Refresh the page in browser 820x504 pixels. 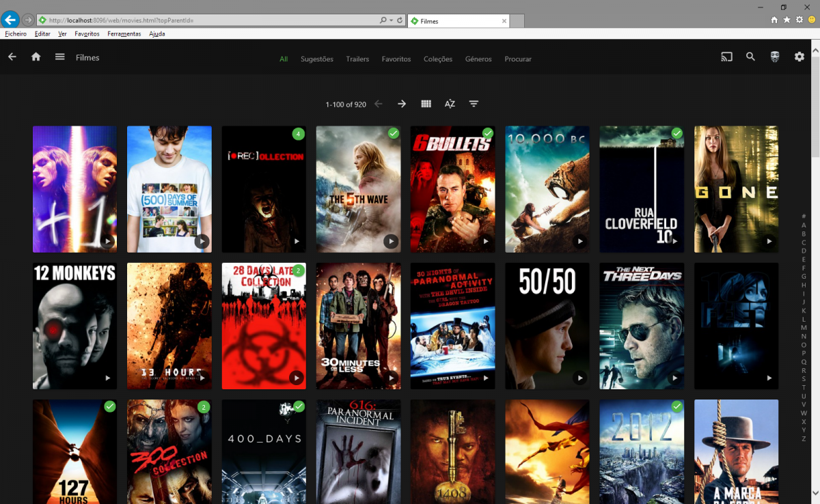400,20
